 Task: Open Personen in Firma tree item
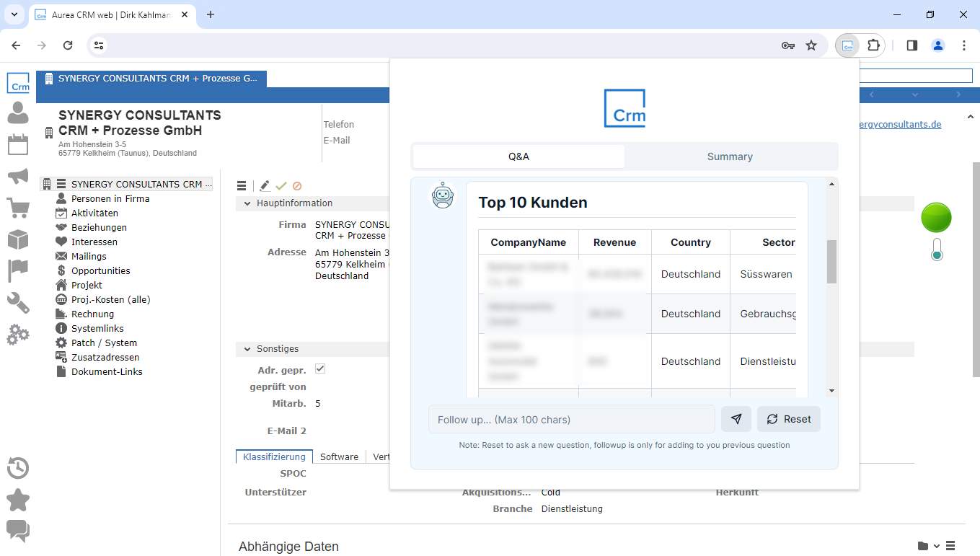coord(110,198)
